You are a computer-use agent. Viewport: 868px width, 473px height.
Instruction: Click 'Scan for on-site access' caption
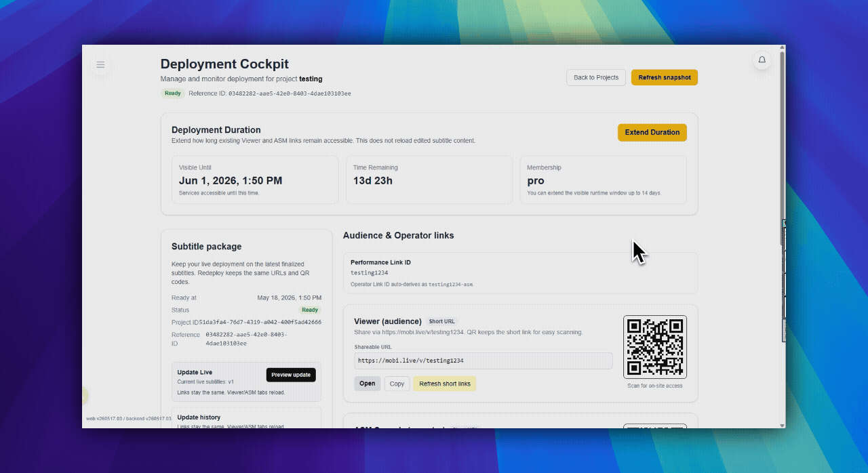click(x=655, y=386)
